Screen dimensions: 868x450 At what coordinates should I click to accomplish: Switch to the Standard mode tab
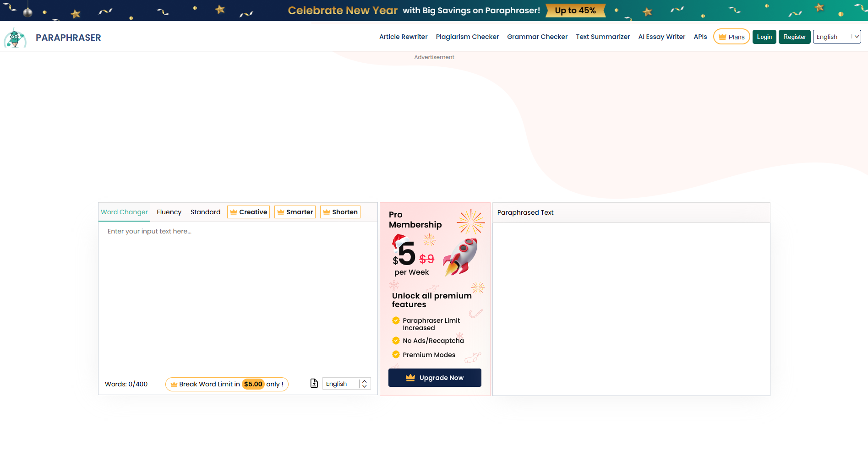tap(205, 212)
